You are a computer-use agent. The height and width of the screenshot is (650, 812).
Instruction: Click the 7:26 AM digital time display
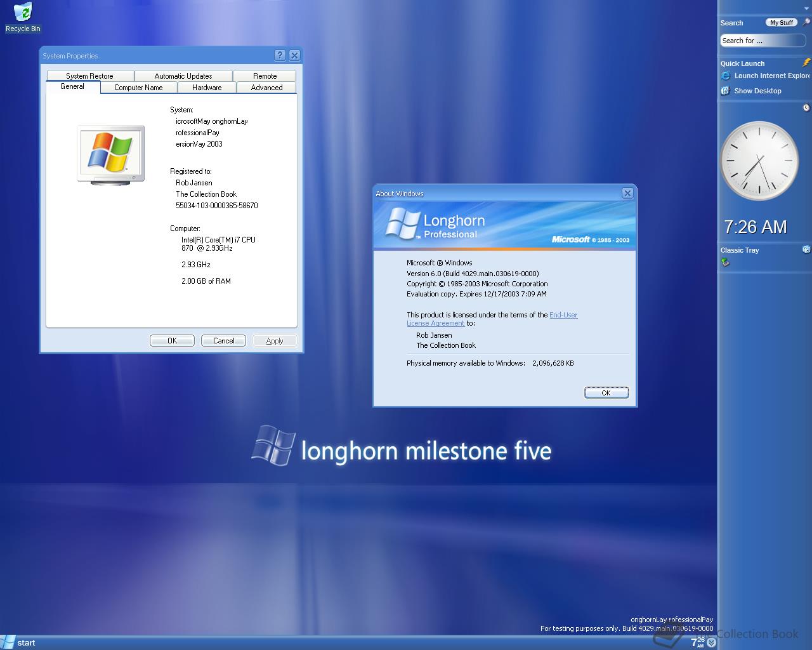coord(755,227)
